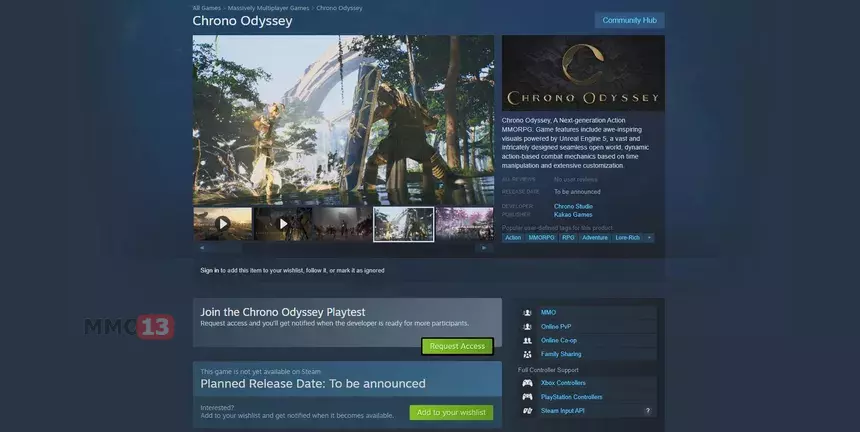Open the PlayStation Controllers link

(x=572, y=397)
